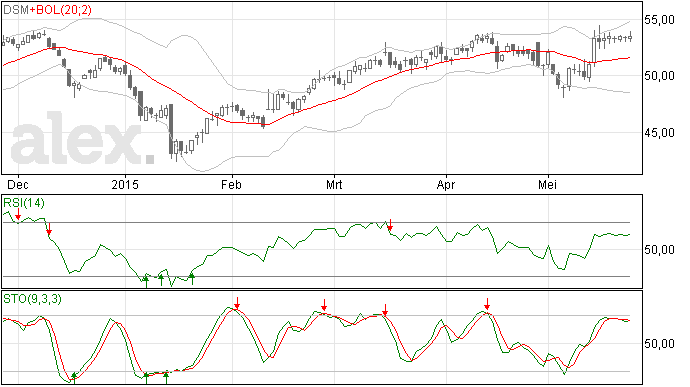Click the red STO sell arrow before Mrt
This screenshot has height=387, width=690.
324,305
